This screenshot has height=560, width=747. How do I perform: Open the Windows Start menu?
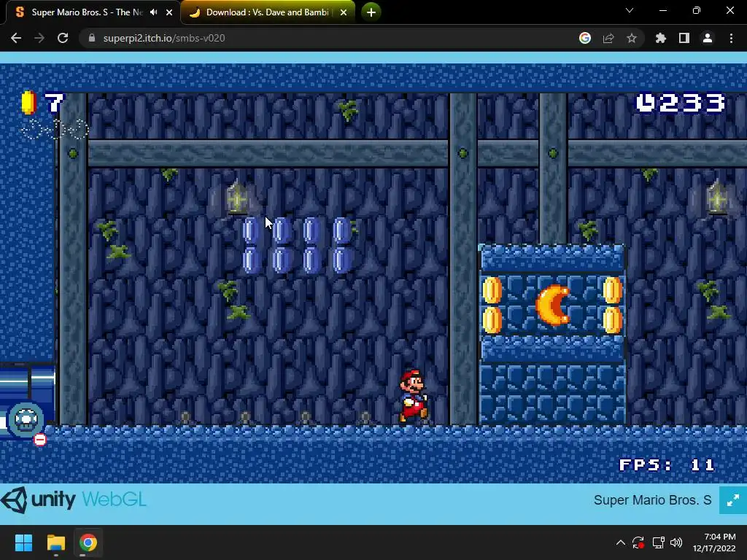(23, 542)
